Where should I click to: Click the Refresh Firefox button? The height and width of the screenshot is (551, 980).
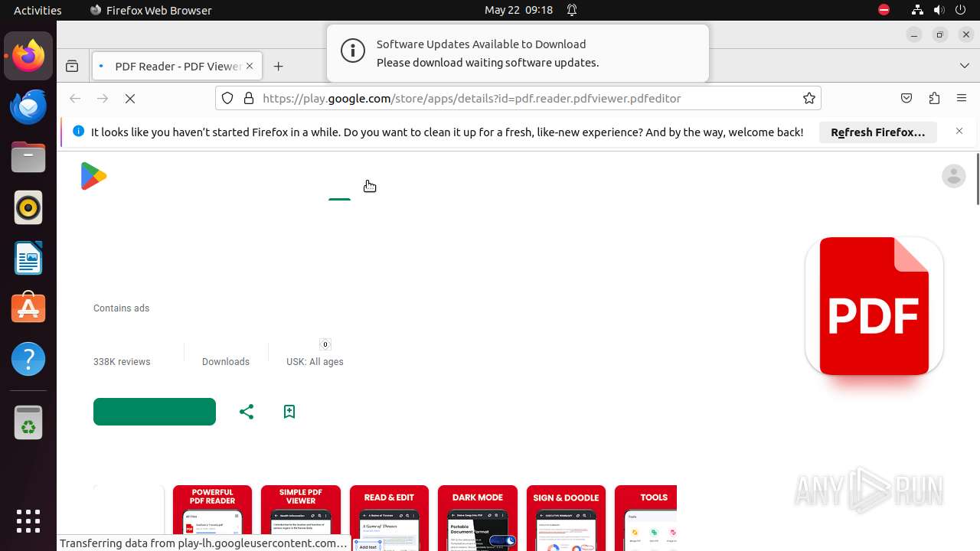878,132
